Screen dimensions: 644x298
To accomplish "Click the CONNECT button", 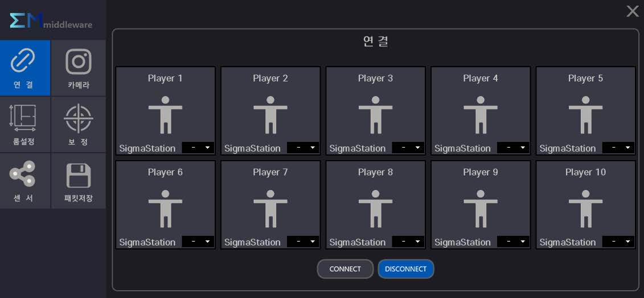I will point(345,269).
